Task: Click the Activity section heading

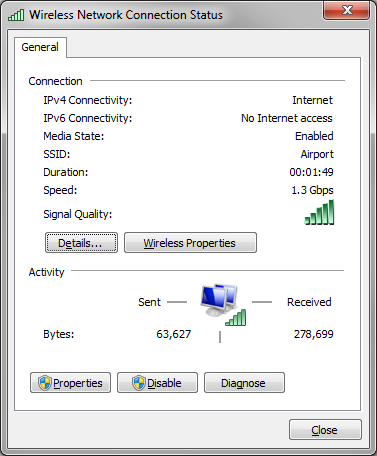Action: 46,272
